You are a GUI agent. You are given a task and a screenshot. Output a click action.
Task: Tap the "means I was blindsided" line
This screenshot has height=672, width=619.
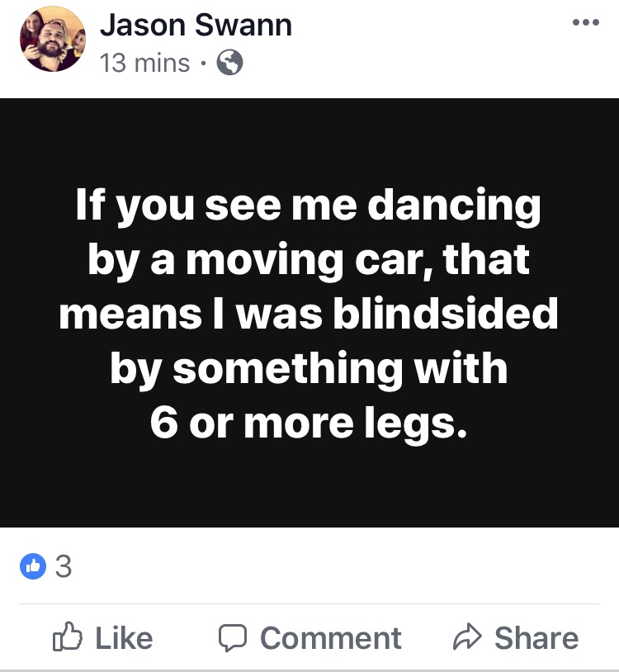point(309,315)
